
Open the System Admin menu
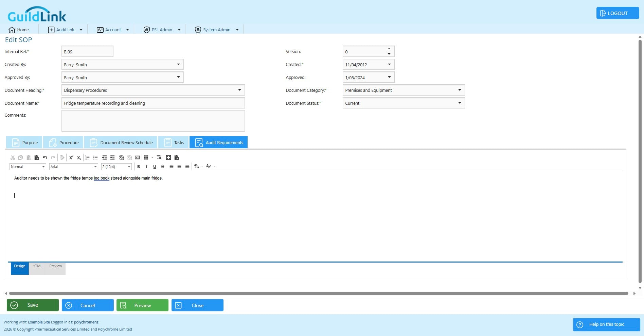[x=216, y=30]
